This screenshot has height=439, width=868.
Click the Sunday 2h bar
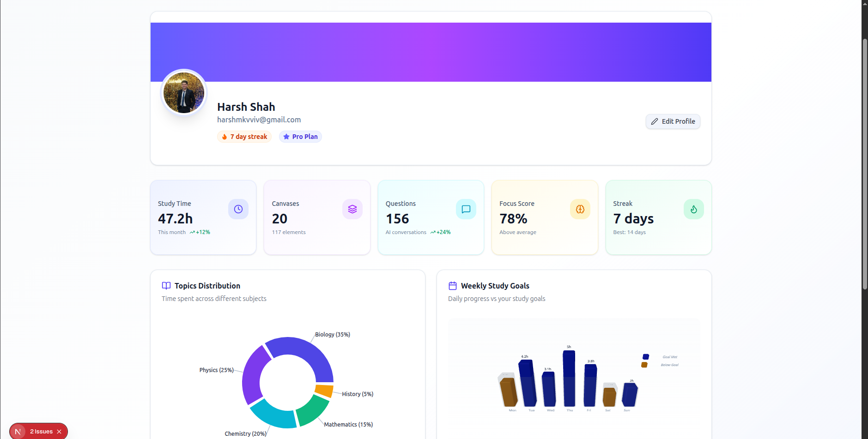(630, 395)
